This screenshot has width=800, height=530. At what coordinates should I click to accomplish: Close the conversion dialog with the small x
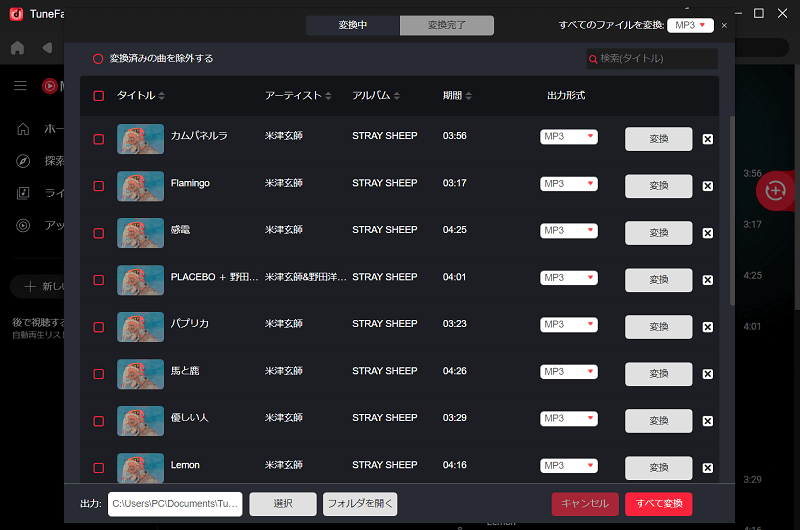tap(724, 26)
